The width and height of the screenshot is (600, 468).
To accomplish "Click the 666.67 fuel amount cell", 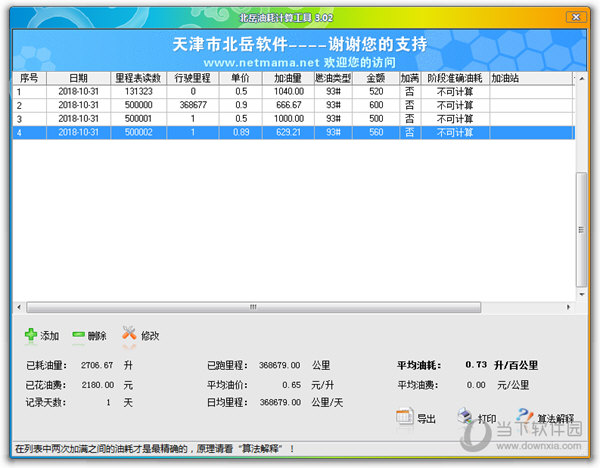I will 289,105.
